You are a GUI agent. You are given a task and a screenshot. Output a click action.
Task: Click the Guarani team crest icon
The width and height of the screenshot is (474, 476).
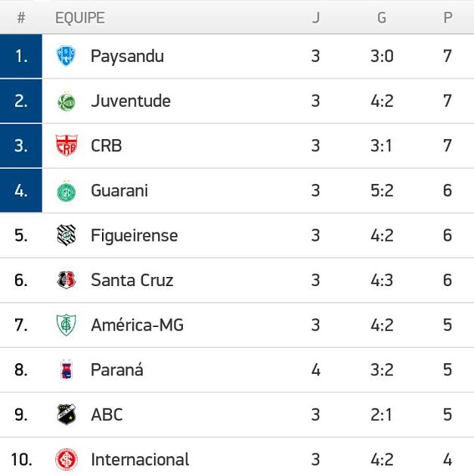pos(67,191)
